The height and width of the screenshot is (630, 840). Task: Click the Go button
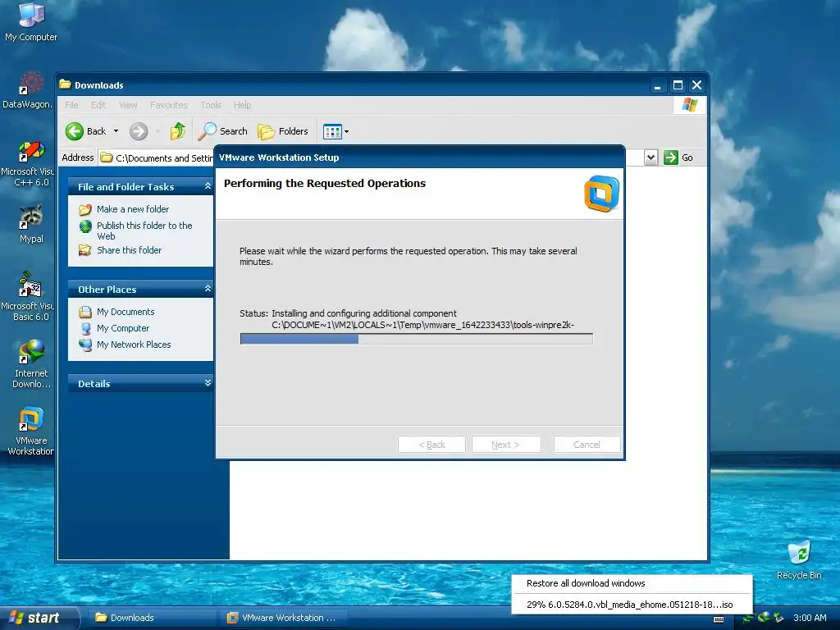[x=678, y=157]
